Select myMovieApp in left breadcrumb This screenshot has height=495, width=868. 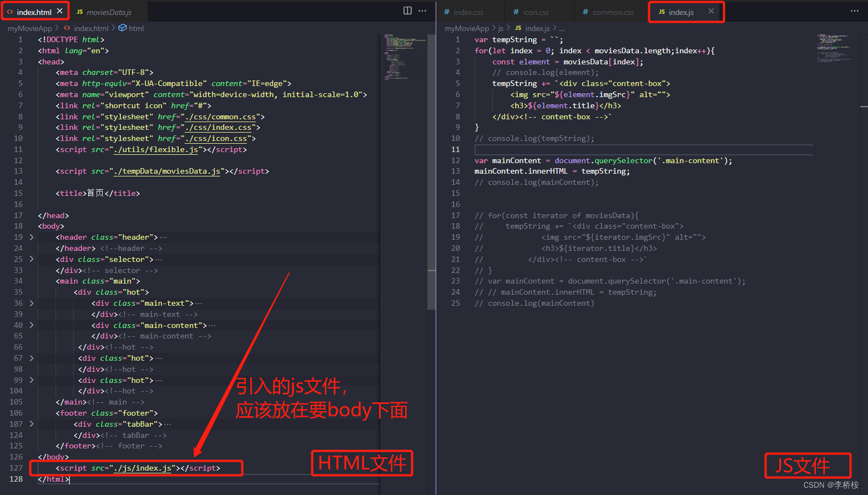click(30, 28)
